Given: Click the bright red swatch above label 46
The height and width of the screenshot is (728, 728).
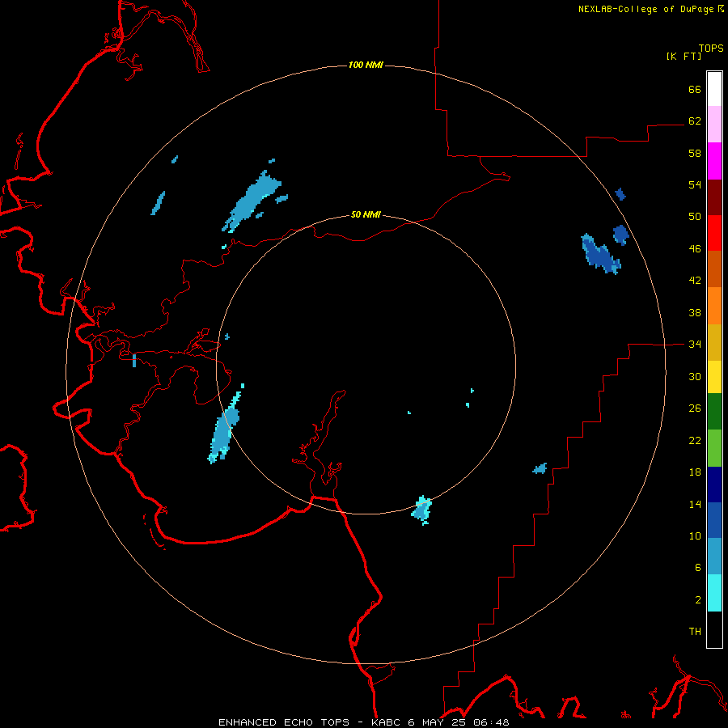Looking at the screenshot, I should [714, 233].
